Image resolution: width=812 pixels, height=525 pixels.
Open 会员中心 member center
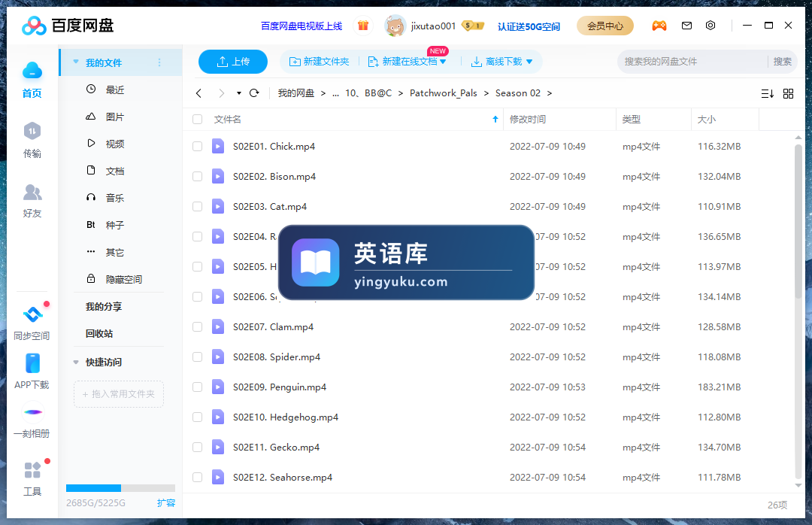click(x=604, y=26)
